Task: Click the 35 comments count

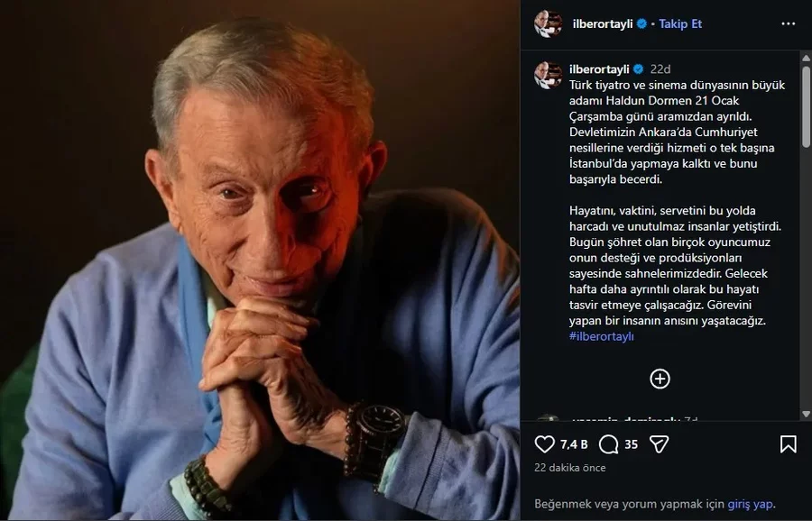Action: click(632, 444)
